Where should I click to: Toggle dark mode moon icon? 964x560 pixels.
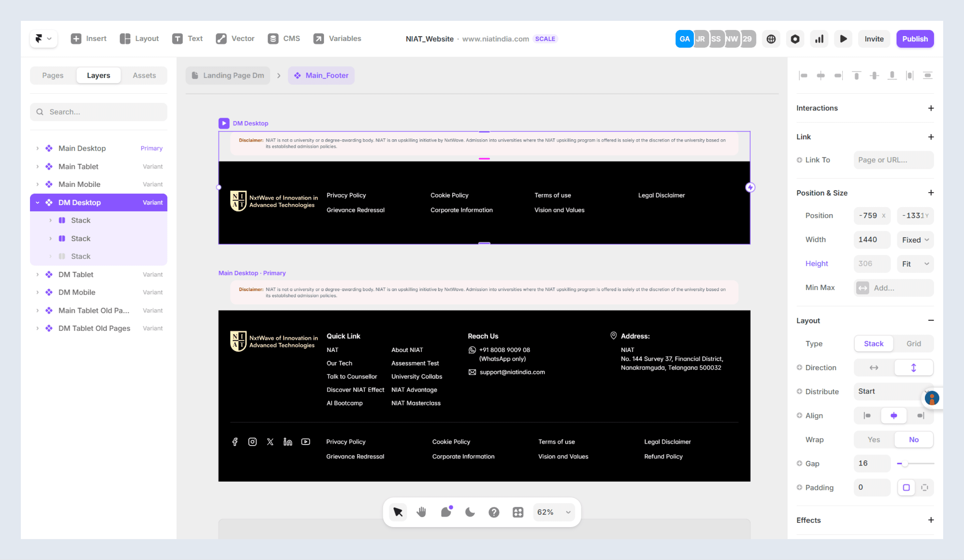(x=470, y=512)
